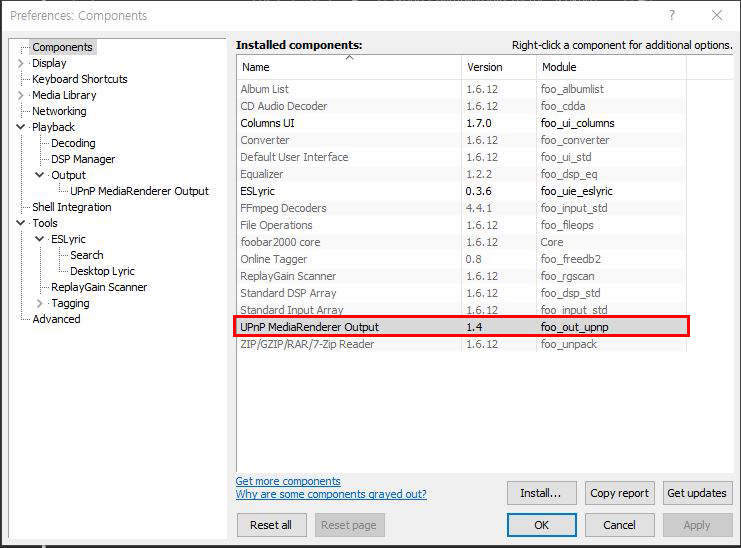Open Get more components link
741x548 pixels.
288,481
